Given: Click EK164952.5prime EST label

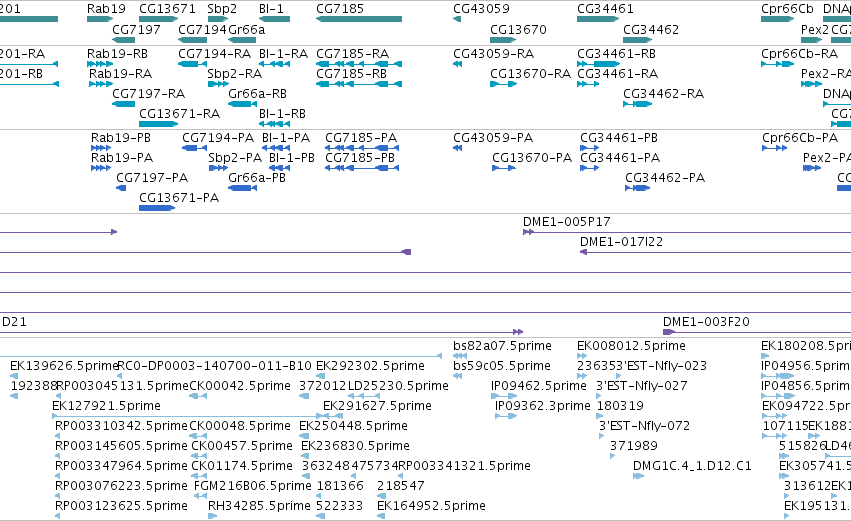Looking at the screenshot, I should (431, 506).
